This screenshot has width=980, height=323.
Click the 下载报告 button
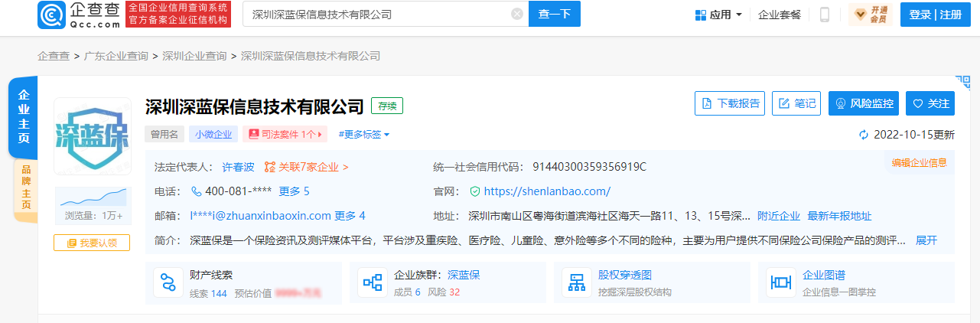(730, 103)
